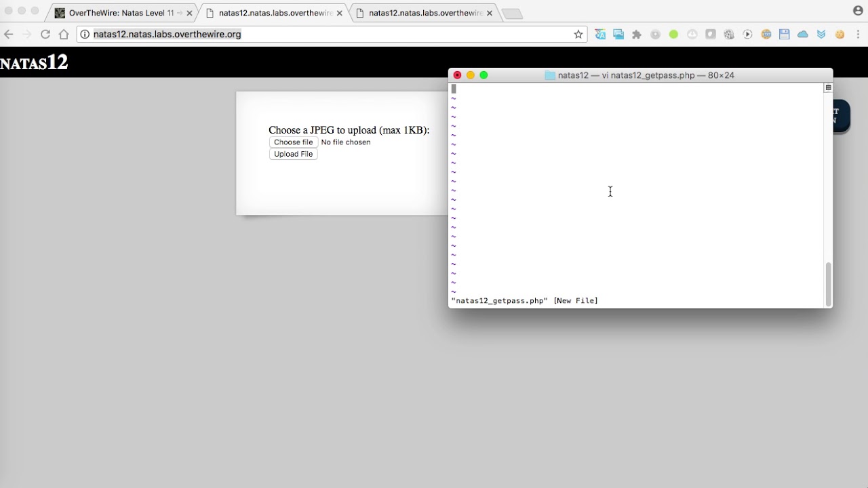The height and width of the screenshot is (488, 868).
Task: Open the translate extension icon
Action: coord(600,35)
